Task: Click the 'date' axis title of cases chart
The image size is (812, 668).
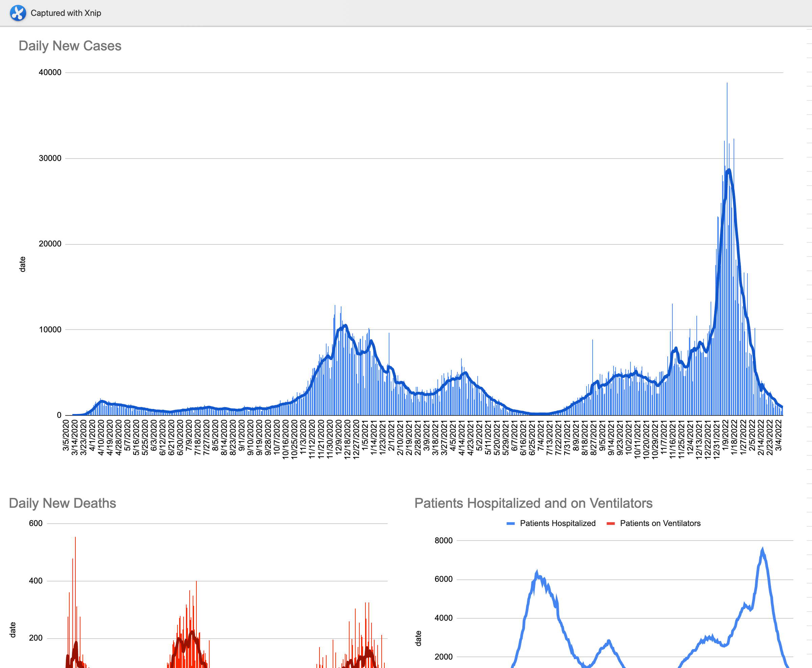Action: [22, 264]
